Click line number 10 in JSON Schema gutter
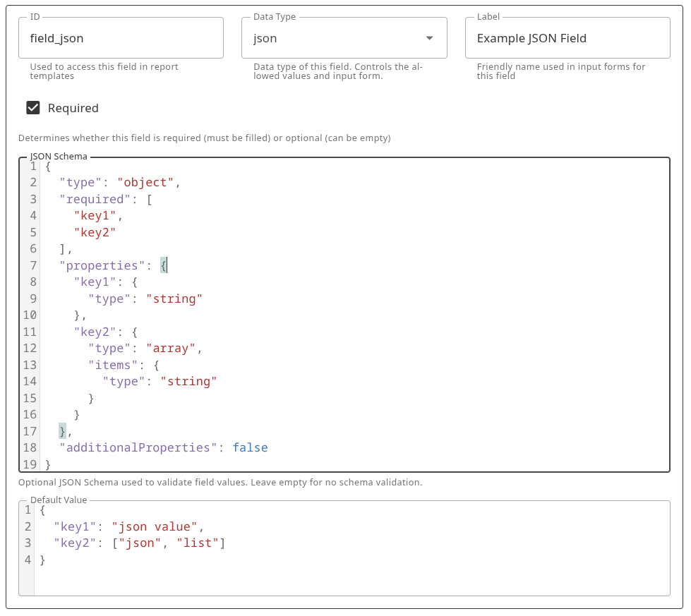This screenshot has height=616, width=691. (30, 315)
